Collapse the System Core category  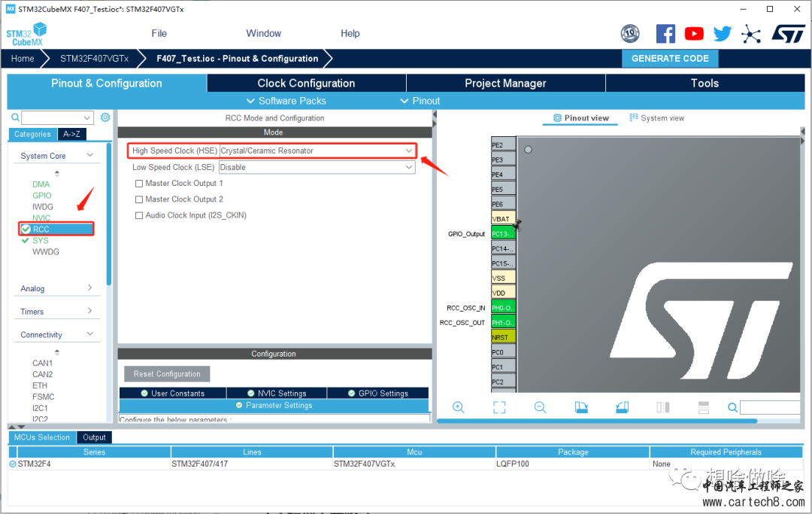pos(90,155)
